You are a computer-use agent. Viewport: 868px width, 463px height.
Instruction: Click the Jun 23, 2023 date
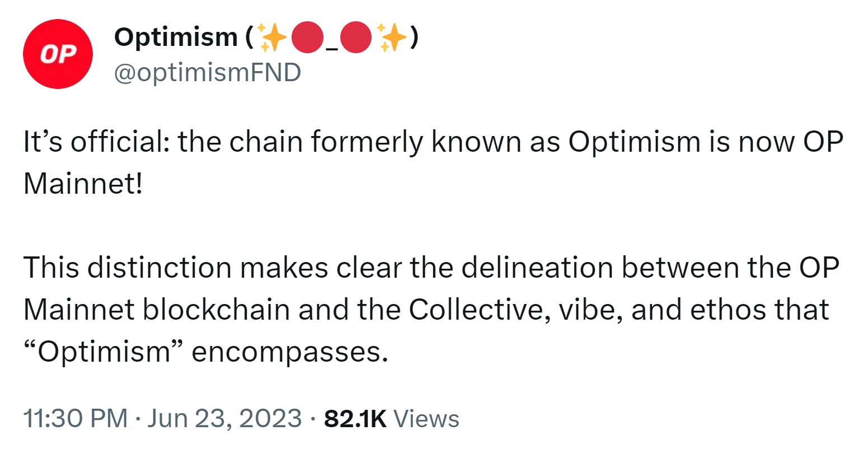pyautogui.click(x=224, y=419)
